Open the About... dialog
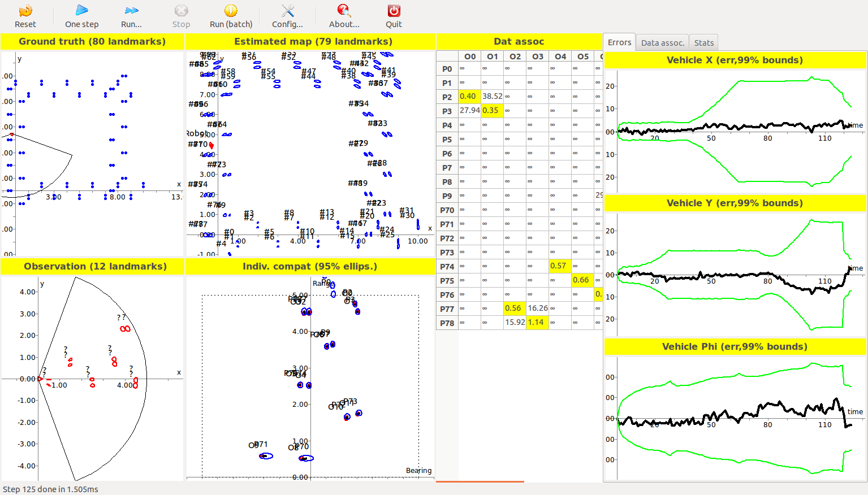Viewport: 868px width, 495px height. pos(344,11)
